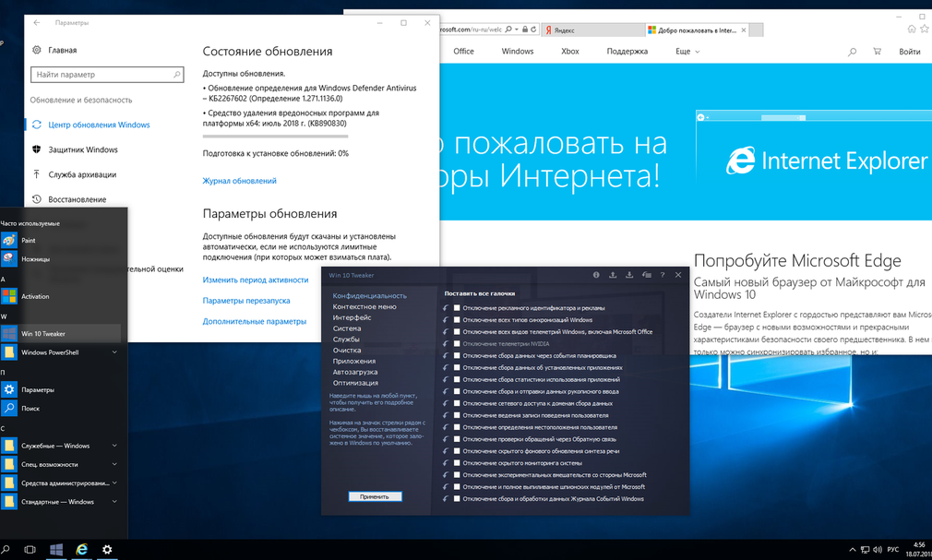932x560 pixels.
Task: Click the export settings (upload arrow) icon in Win 10 Tweaker
Action: [x=613, y=275]
